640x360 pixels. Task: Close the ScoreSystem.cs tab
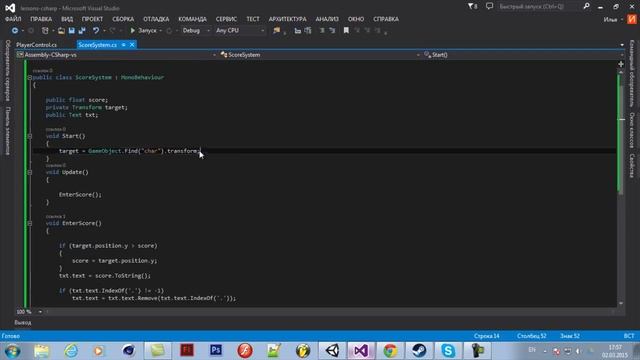pyautogui.click(x=132, y=45)
